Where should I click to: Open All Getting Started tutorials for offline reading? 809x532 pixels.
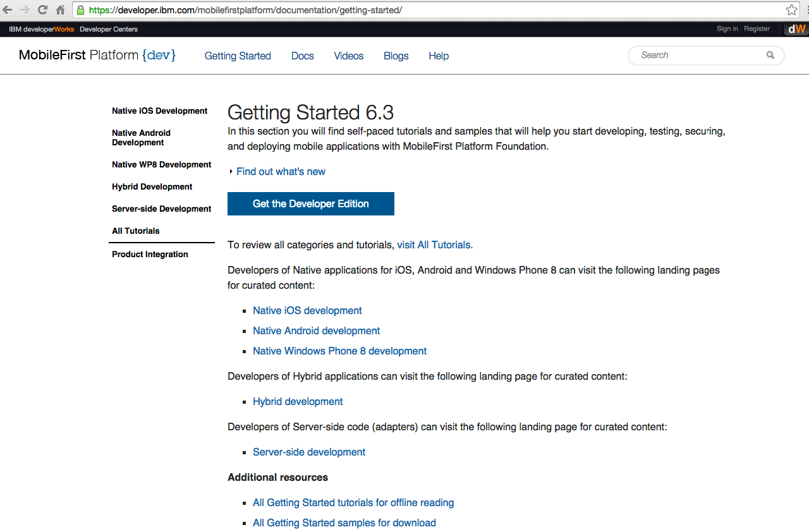[353, 502]
